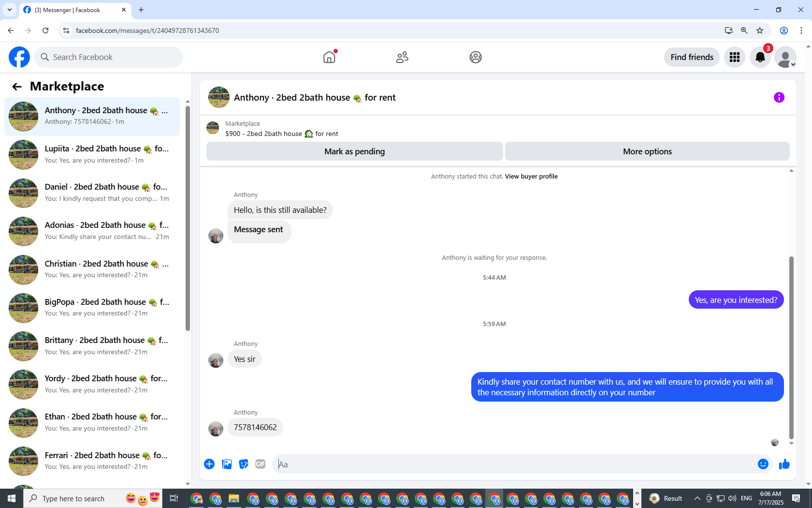Viewport: 812px width, 508px height.
Task: Show hidden system tray icons
Action: 697,498
